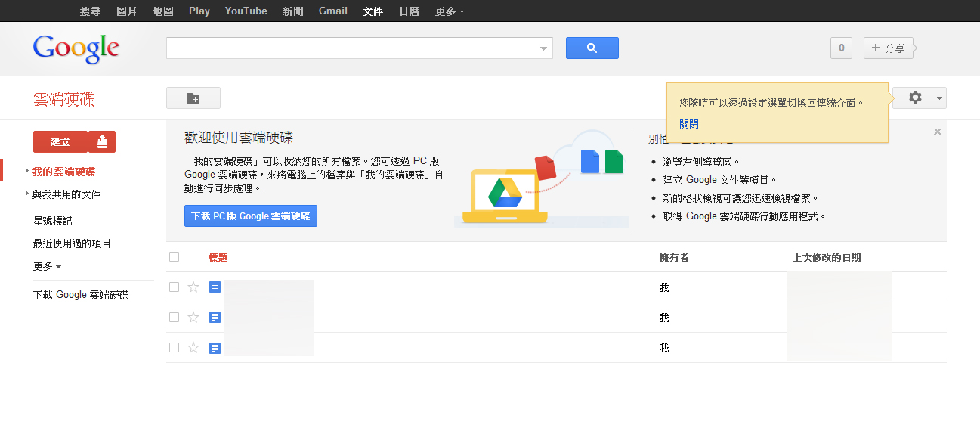Tick the select-all checkbox in header

point(175,257)
